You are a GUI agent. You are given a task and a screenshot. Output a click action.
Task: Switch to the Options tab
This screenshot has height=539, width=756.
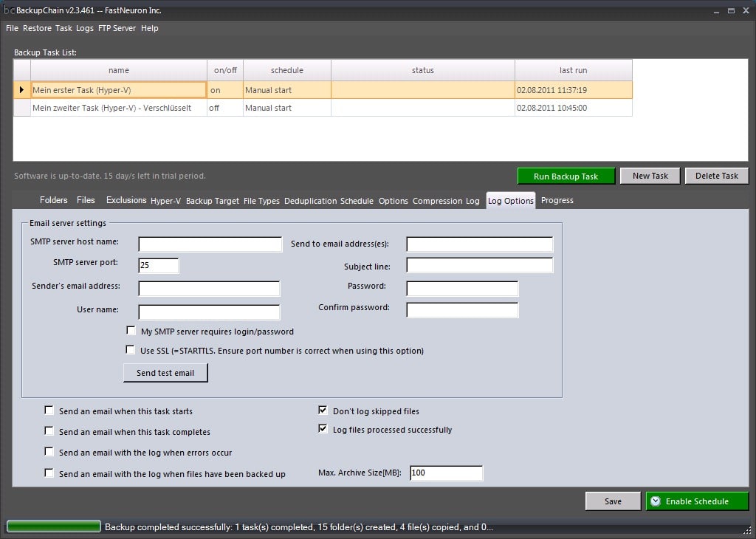click(x=394, y=201)
